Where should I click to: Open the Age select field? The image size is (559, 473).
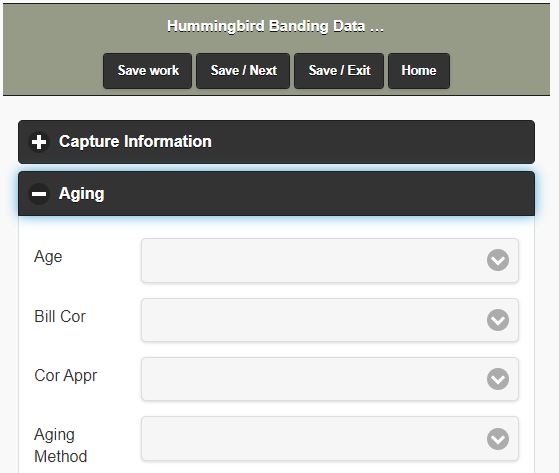coord(330,261)
